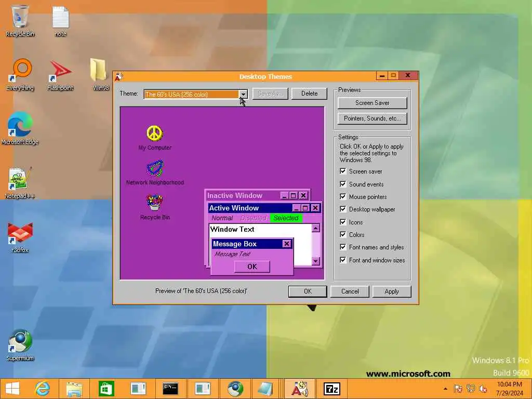Click the Save As button

tap(270, 94)
